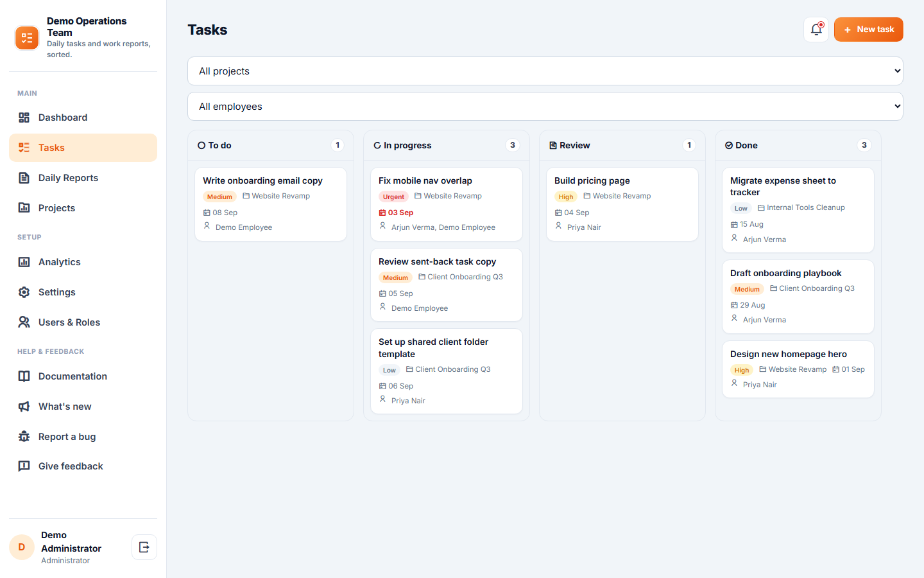Click the logout icon button

coord(144,547)
